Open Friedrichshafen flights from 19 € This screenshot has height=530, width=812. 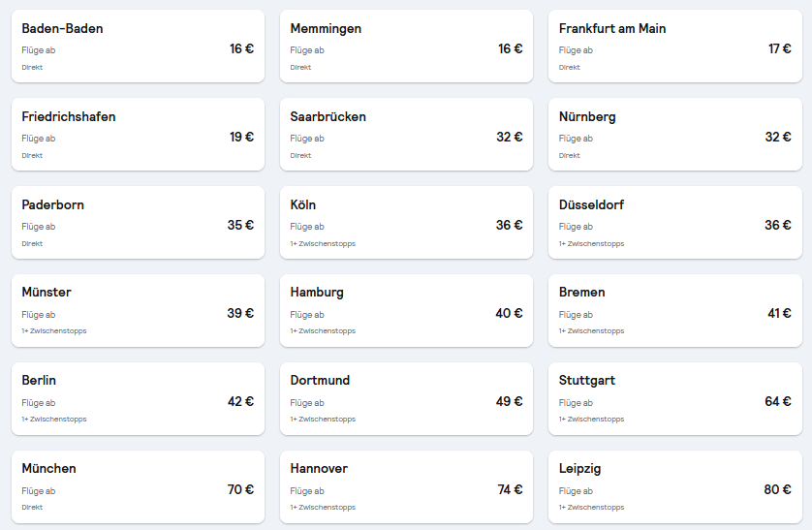point(138,135)
